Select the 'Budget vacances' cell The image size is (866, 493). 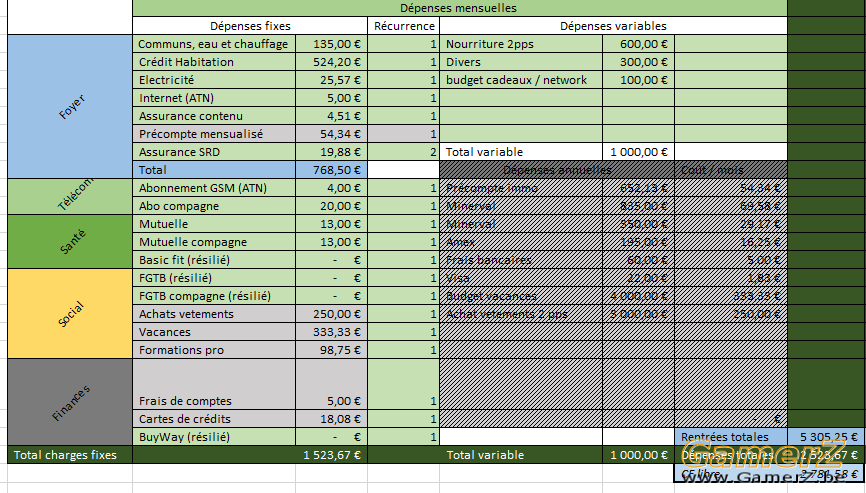click(x=521, y=296)
